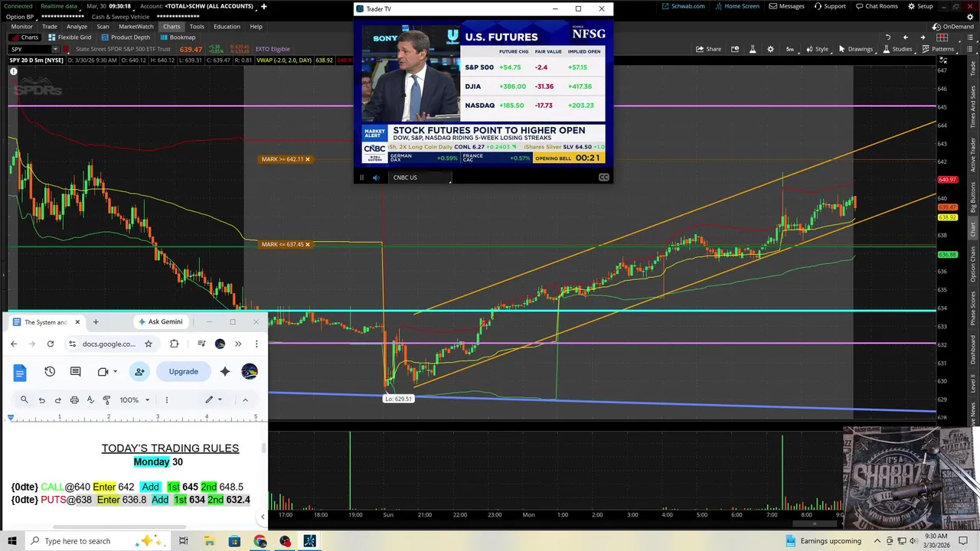Image resolution: width=980 pixels, height=551 pixels.
Task: Switch to Bookmap subtab
Action: click(x=178, y=37)
